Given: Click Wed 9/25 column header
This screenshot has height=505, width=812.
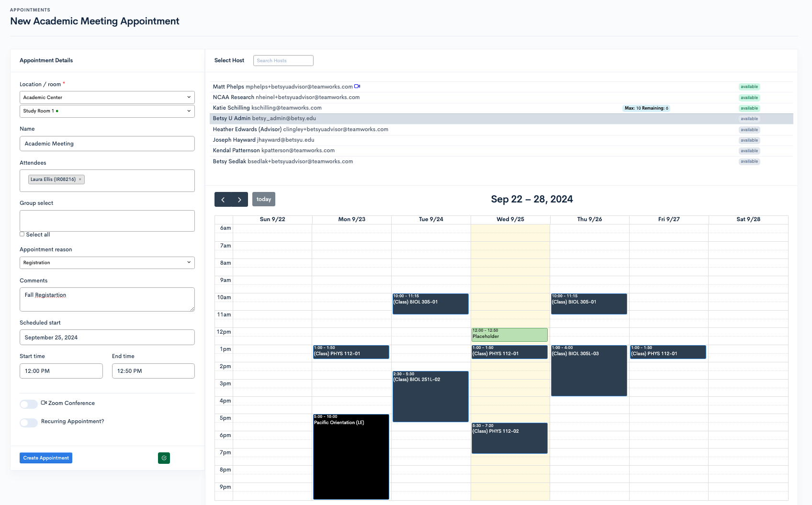Looking at the screenshot, I should [510, 219].
